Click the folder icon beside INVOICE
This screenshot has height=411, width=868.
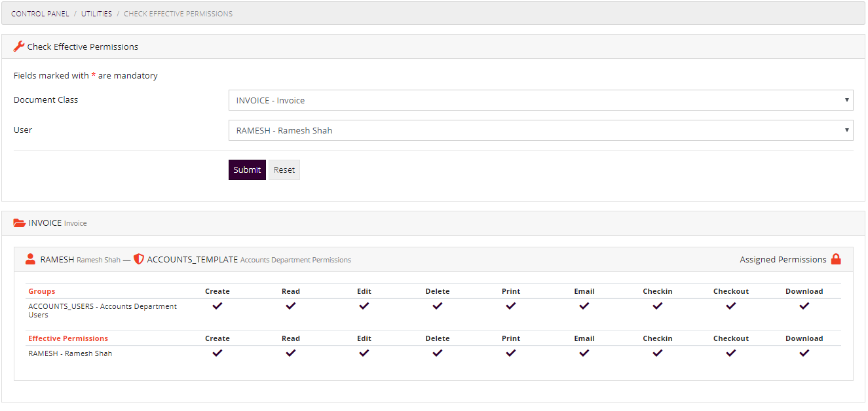19,223
